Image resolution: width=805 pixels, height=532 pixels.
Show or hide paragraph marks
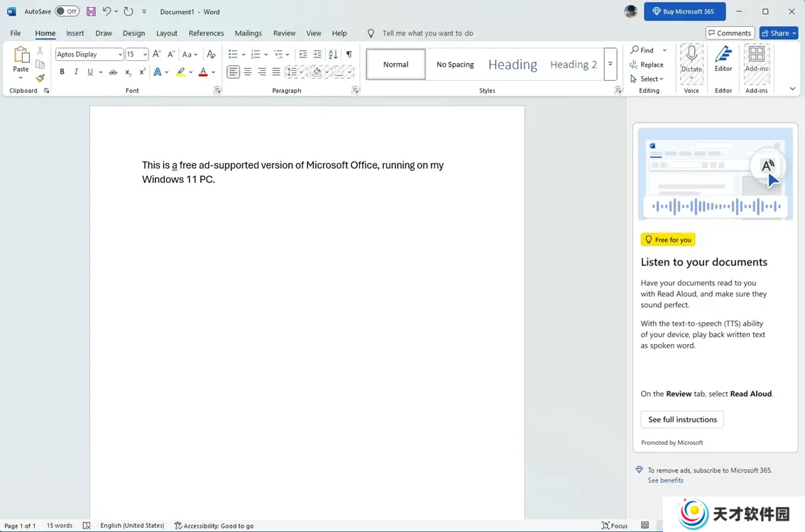pyautogui.click(x=349, y=54)
